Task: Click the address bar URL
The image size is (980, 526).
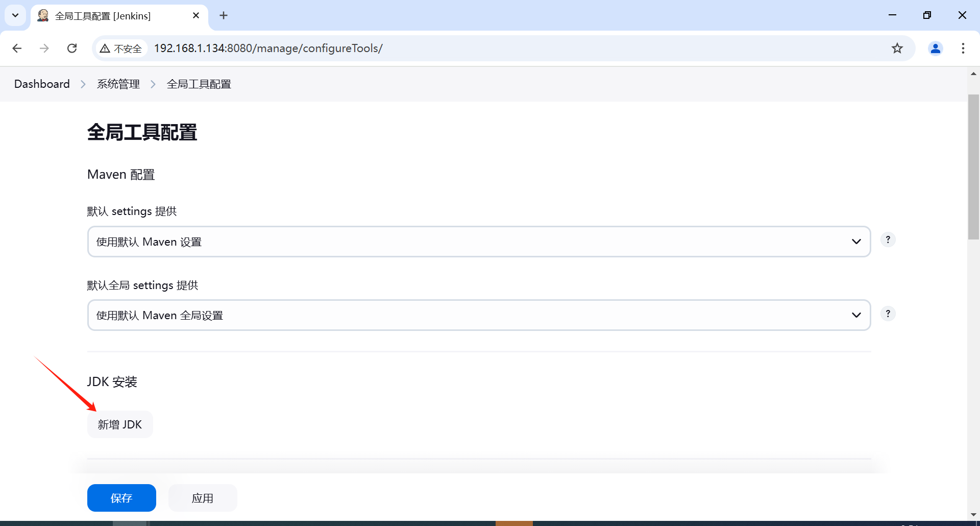Action: point(268,48)
